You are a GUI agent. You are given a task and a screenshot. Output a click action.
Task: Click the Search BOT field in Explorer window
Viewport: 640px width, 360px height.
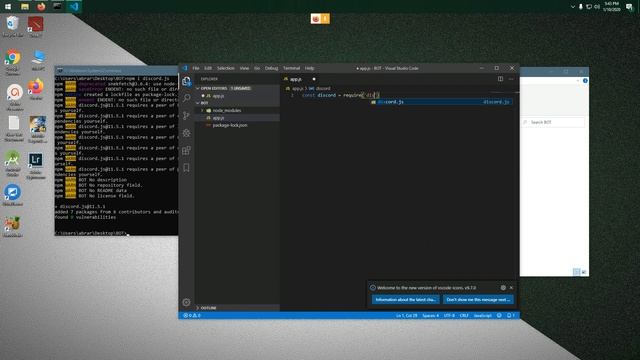pyautogui.click(x=553, y=122)
